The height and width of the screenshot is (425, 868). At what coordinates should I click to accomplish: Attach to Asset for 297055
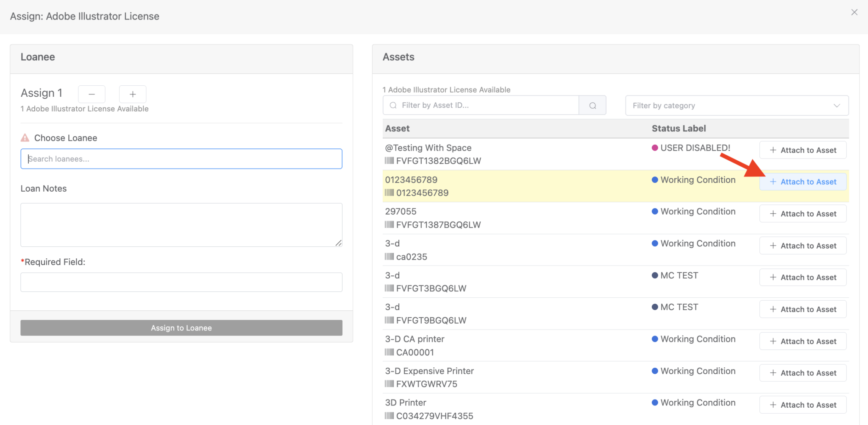tap(803, 213)
